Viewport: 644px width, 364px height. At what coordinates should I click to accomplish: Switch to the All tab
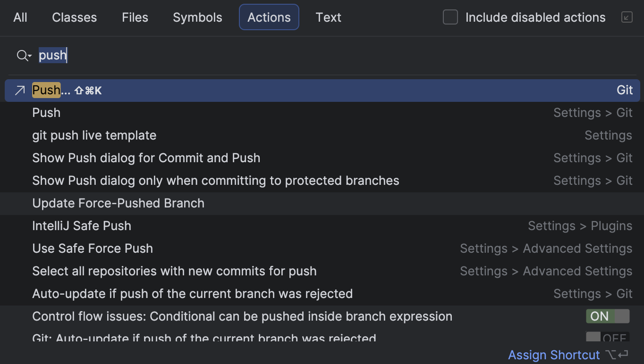coord(20,17)
